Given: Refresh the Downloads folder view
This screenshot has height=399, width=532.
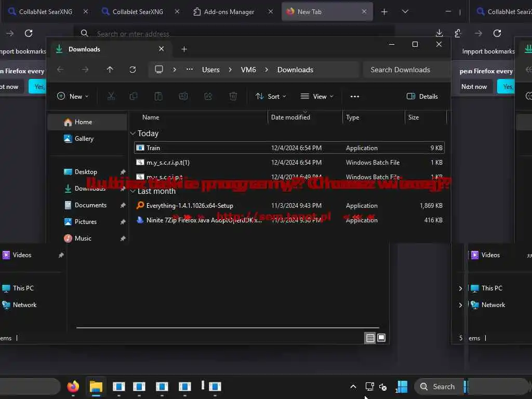Looking at the screenshot, I should [132, 70].
